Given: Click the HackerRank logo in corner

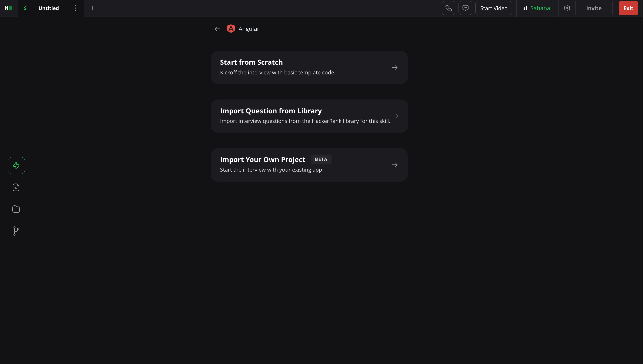Looking at the screenshot, I should click(8, 8).
